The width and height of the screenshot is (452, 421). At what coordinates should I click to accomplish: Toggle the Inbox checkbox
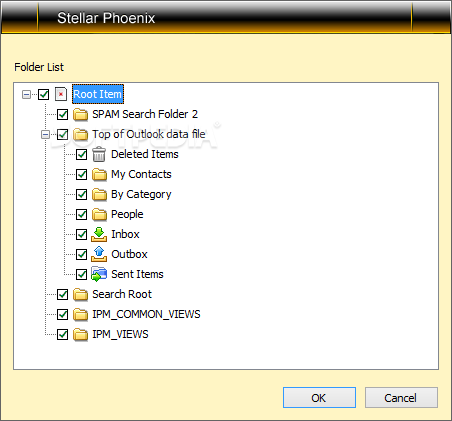(81, 234)
